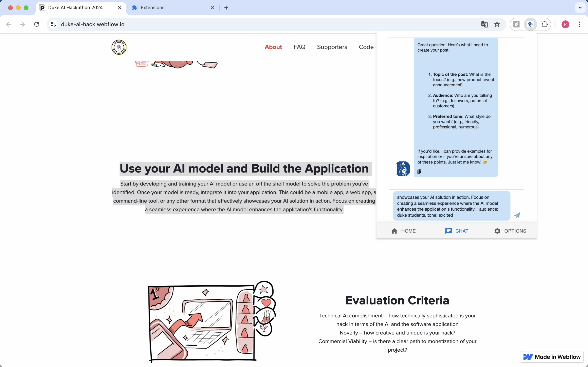Open the Chat speech-bubble icon
The image size is (588, 367).
pos(449,231)
